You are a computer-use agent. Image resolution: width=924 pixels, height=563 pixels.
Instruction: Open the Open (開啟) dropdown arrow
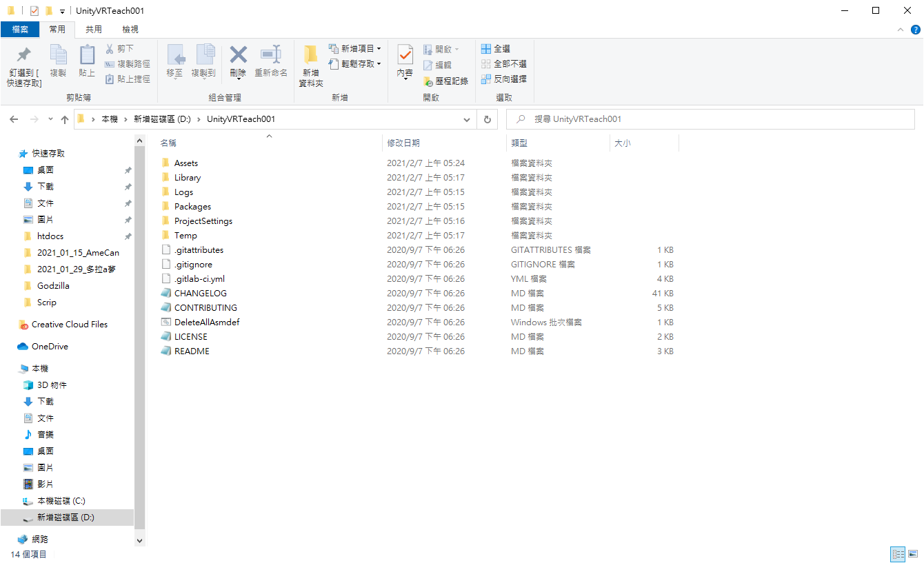pyautogui.click(x=456, y=50)
